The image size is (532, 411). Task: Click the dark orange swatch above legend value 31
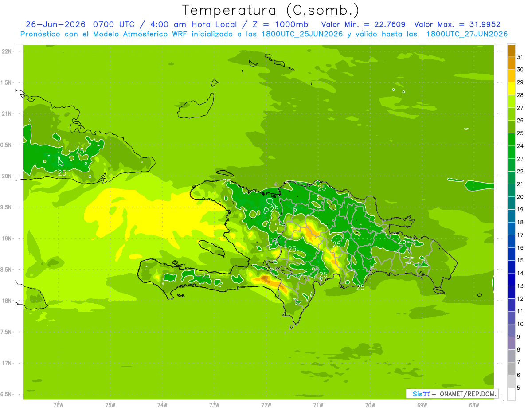click(511, 51)
